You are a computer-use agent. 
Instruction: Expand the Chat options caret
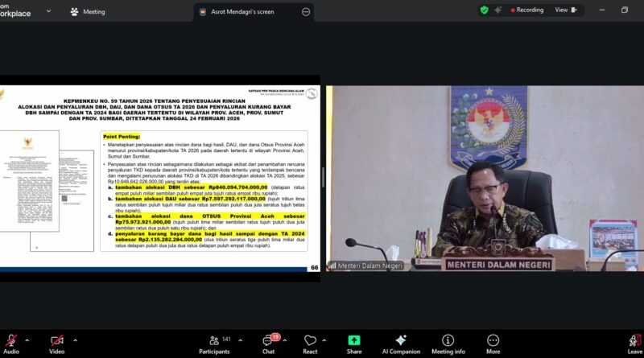(x=288, y=339)
